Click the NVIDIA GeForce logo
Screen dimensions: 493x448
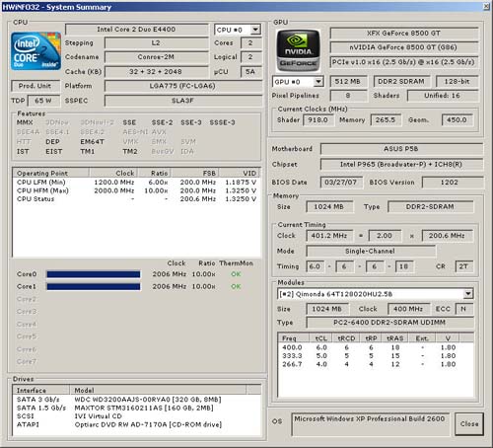[298, 50]
